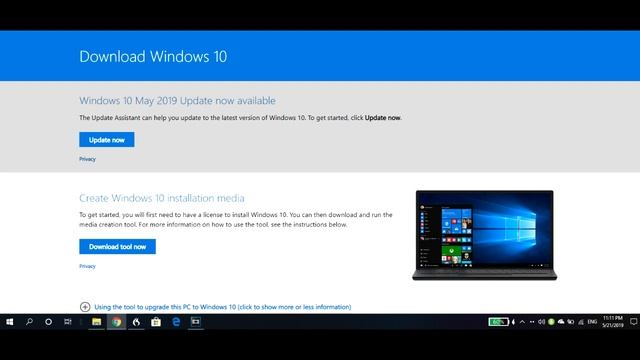The height and width of the screenshot is (360, 640).
Task: Open the volume speaker icon
Action: (542, 322)
